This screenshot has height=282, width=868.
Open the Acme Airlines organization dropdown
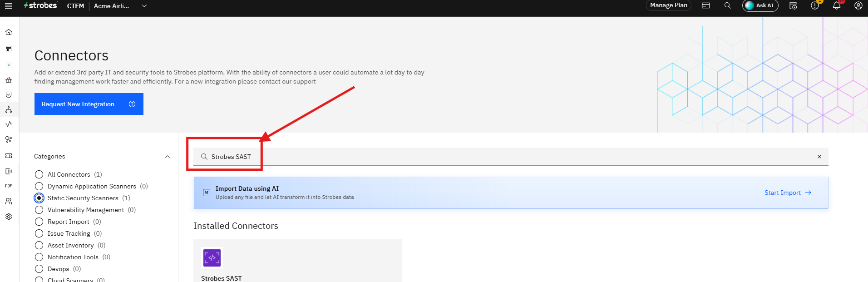click(120, 6)
